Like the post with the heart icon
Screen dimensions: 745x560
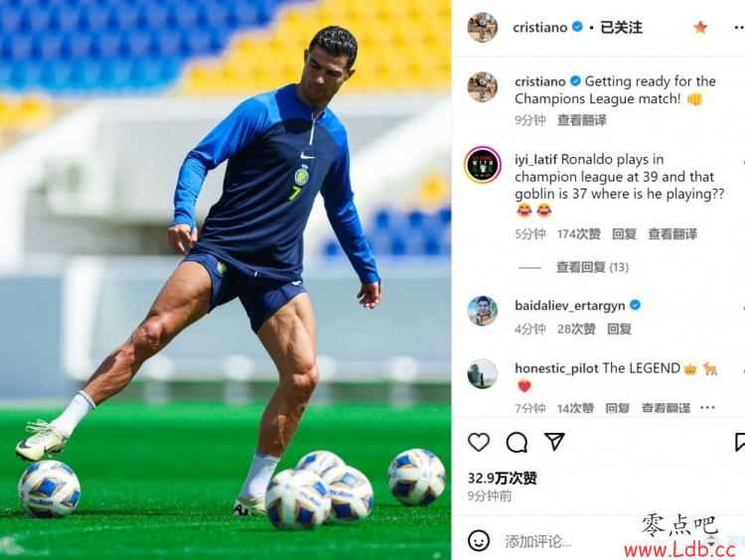click(479, 442)
